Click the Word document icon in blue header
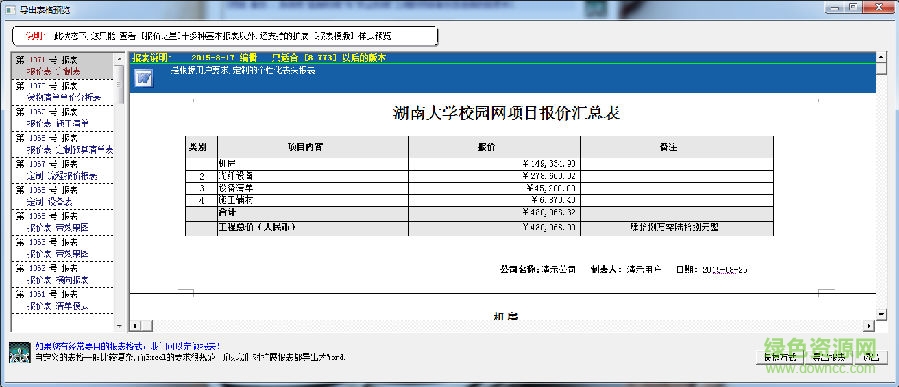 (143, 78)
